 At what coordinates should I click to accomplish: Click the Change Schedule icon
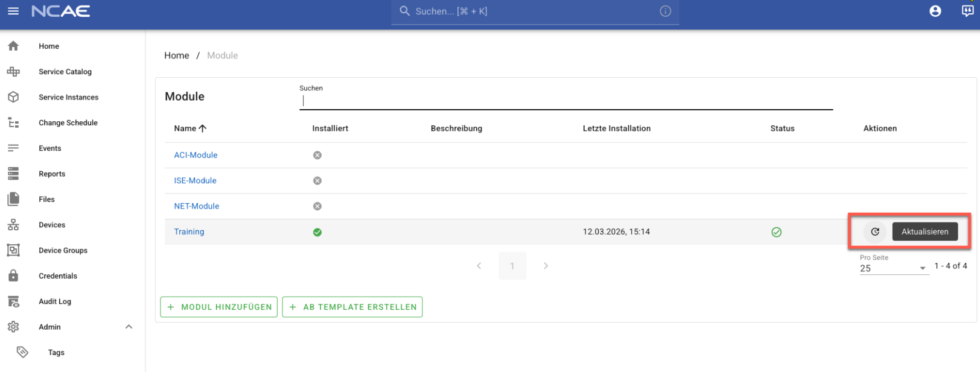[13, 122]
